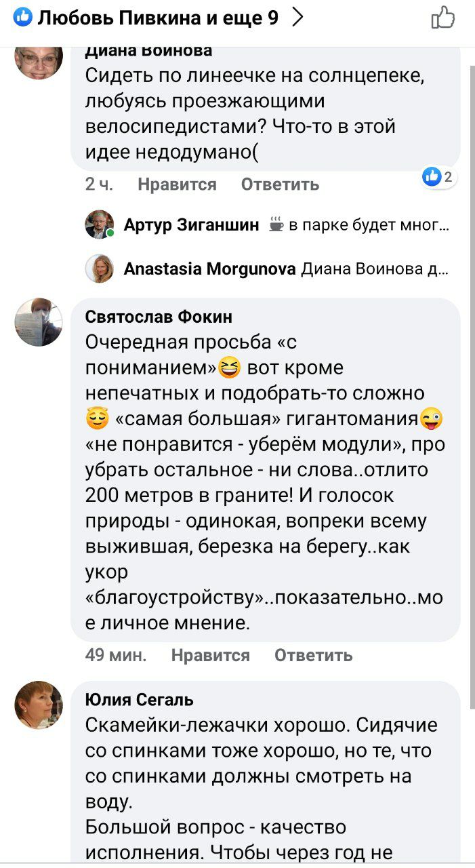Viewport: 475px width, 868px height.
Task: Open Артур Зиганшин's avatar
Action: click(x=99, y=224)
